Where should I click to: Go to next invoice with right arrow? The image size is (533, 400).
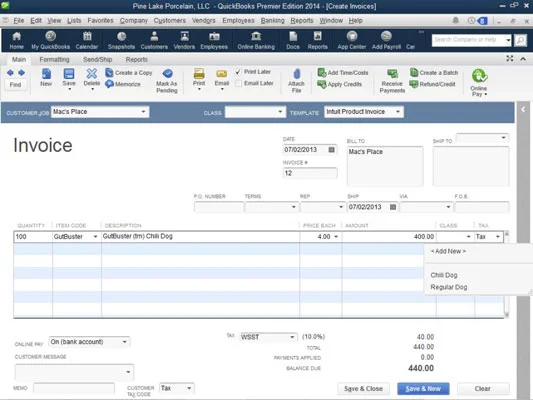pyautogui.click(x=21, y=72)
